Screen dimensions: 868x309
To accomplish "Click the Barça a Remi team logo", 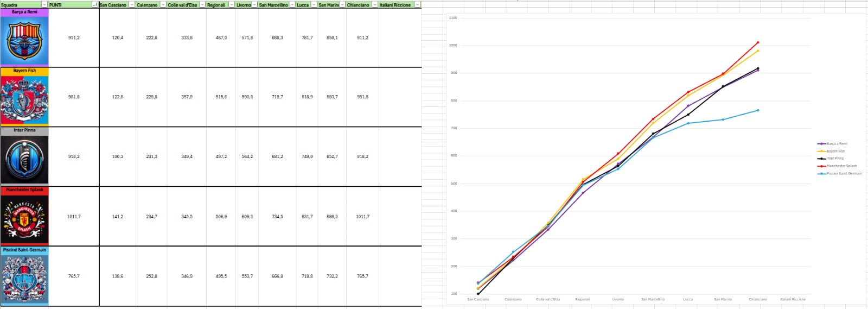I will pyautogui.click(x=24, y=41).
